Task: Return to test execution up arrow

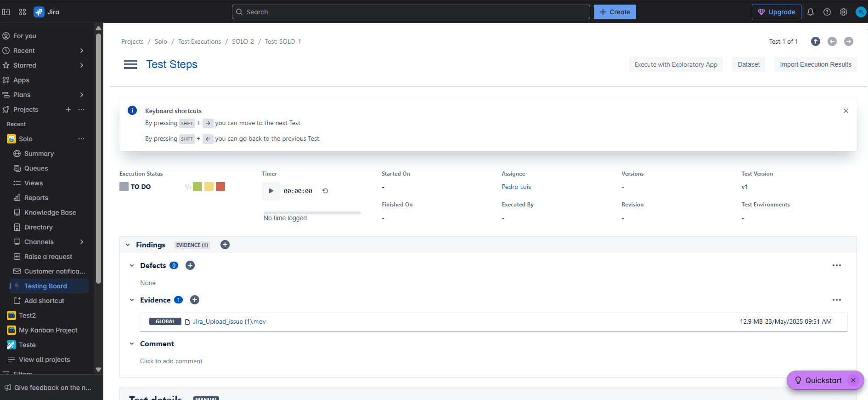Action: coord(816,41)
